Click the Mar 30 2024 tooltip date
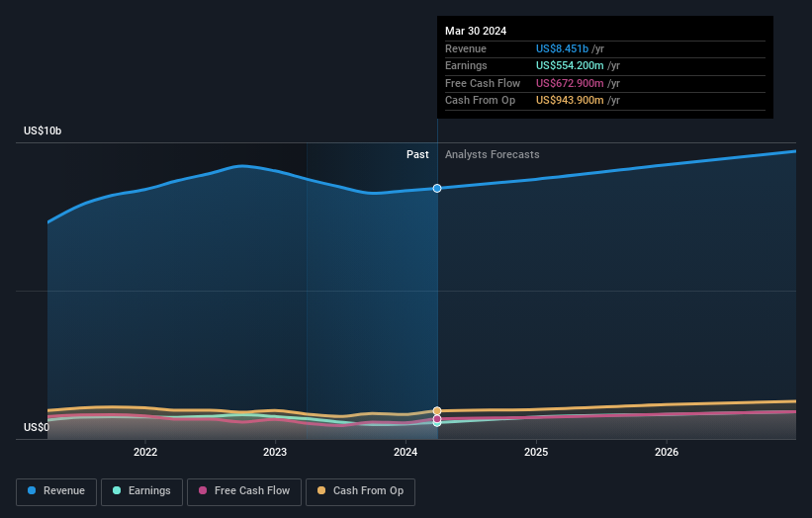The height and width of the screenshot is (518, 812). [x=476, y=31]
